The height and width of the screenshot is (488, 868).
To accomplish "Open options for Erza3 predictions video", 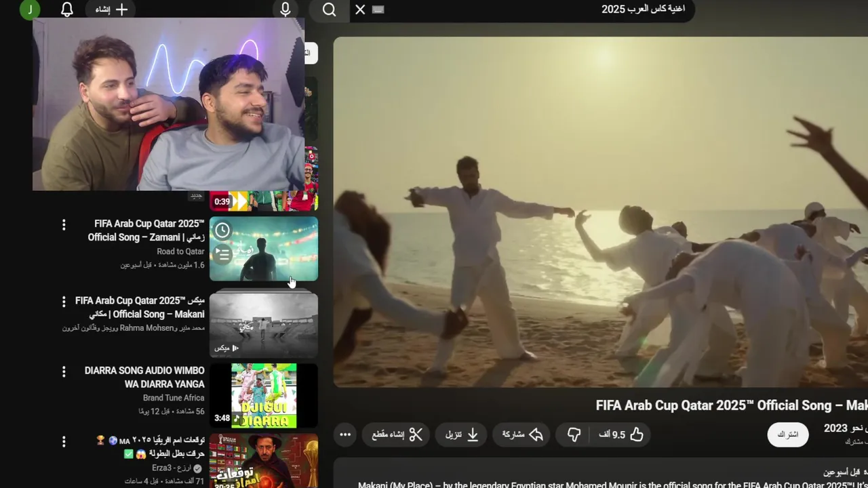I will coord(64,441).
